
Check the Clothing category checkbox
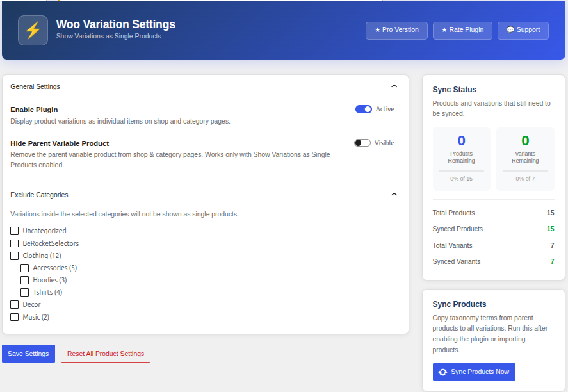[x=14, y=256]
